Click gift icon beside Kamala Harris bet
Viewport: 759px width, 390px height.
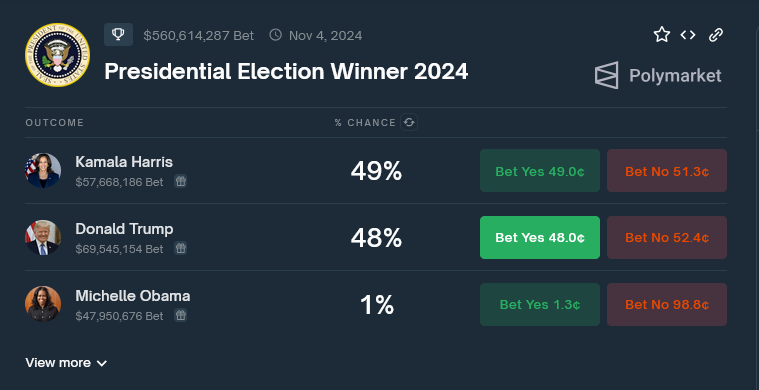[181, 181]
